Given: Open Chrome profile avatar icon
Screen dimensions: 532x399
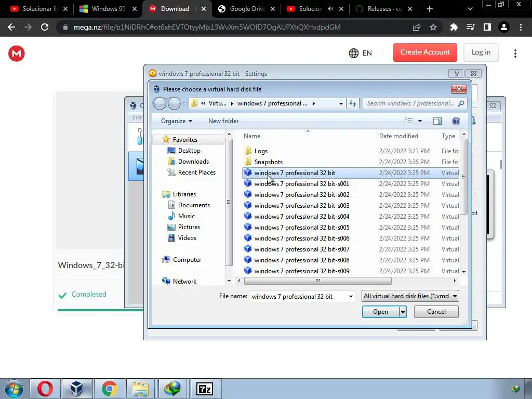Looking at the screenshot, I should pyautogui.click(x=504, y=27).
